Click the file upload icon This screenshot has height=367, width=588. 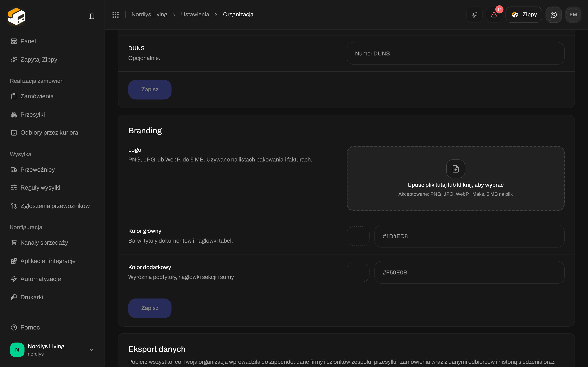pos(455,169)
